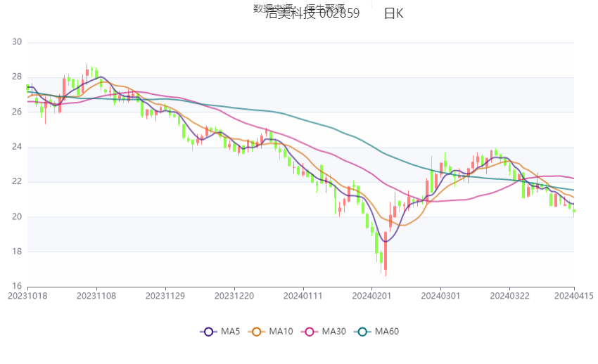
Task: Click the 002859 stock code in title
Action: 339,14
